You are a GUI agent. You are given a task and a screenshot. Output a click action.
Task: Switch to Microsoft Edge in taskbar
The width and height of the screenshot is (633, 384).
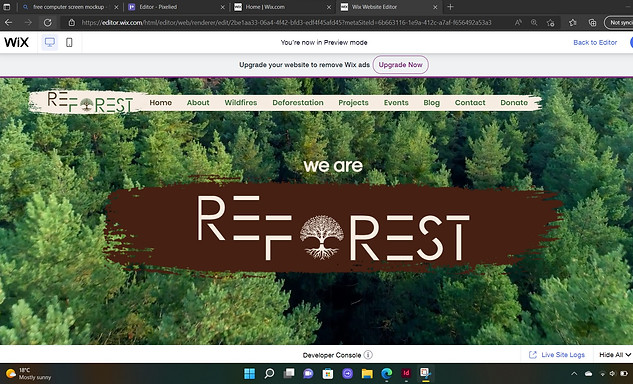click(x=387, y=374)
